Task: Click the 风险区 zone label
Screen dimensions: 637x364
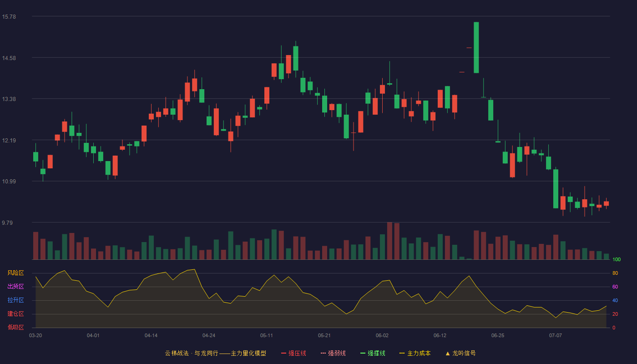Action: point(15,273)
